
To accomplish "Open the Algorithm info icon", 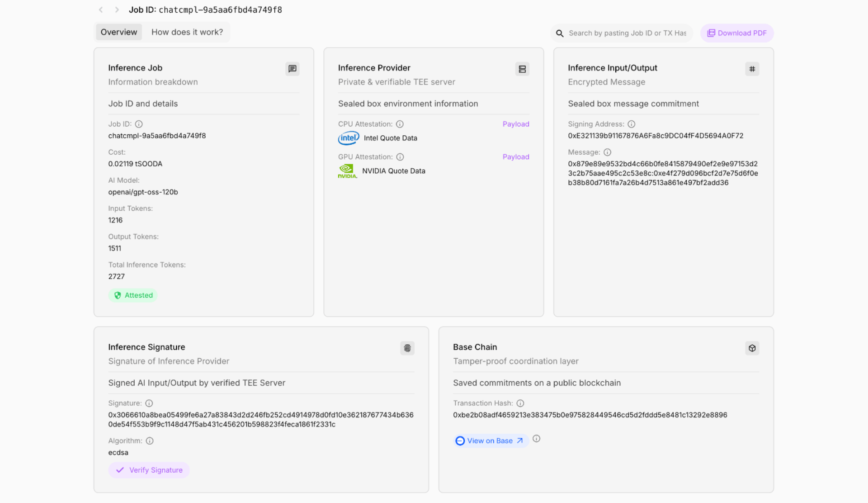I will [x=150, y=441].
